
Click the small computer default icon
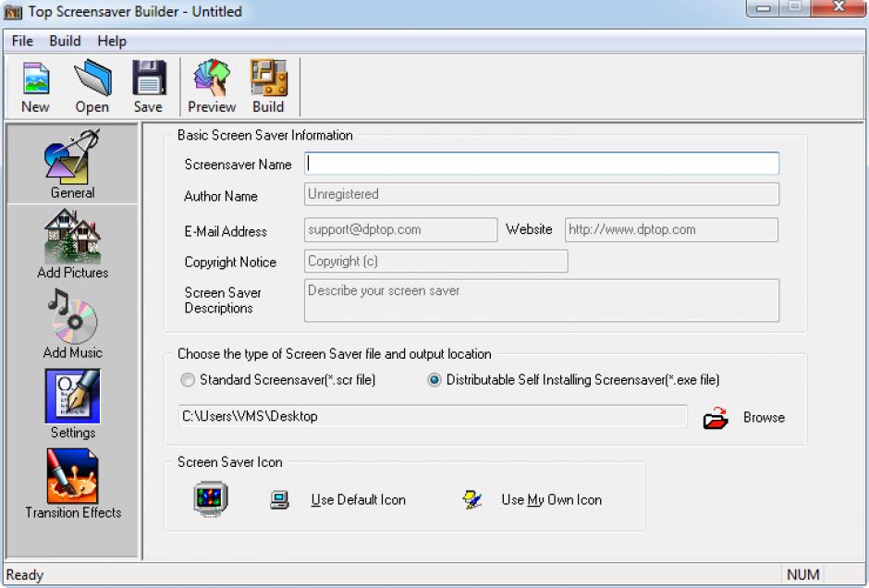tap(279, 500)
